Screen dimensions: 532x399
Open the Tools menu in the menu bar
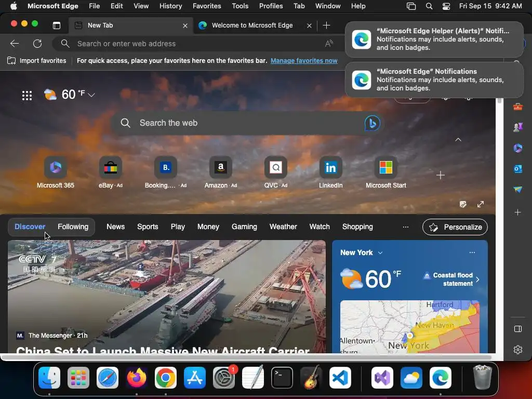[240, 6]
